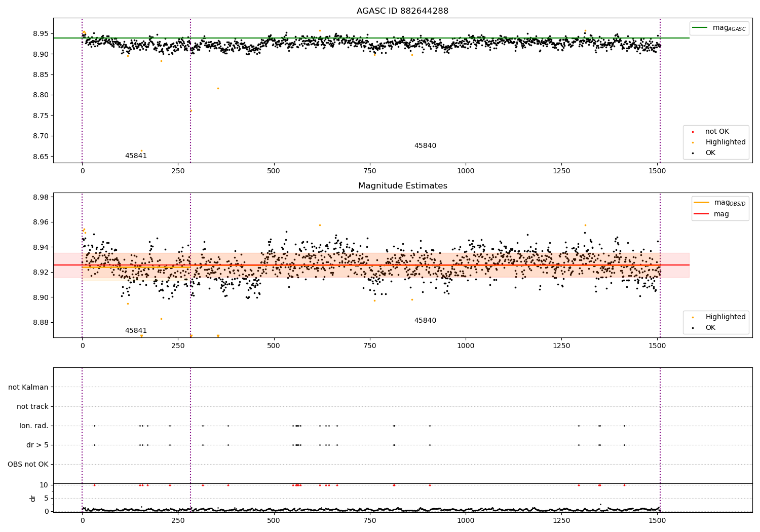The width and height of the screenshot is (760, 532).
Task: Click orange outlier point near 8.76 in top plot
Action: [191, 111]
